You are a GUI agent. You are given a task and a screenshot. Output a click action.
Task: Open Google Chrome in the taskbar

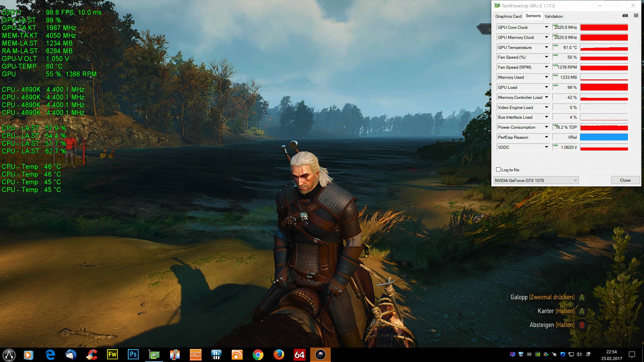pyautogui.click(x=258, y=355)
